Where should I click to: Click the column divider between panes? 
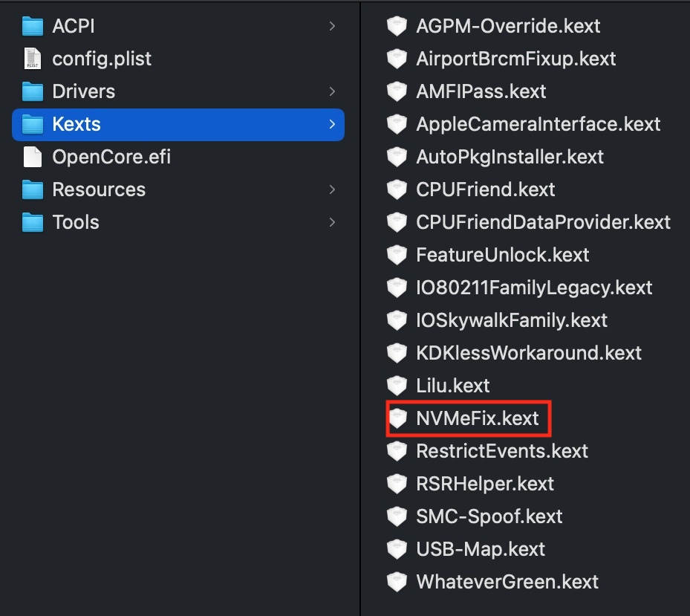(x=360, y=308)
